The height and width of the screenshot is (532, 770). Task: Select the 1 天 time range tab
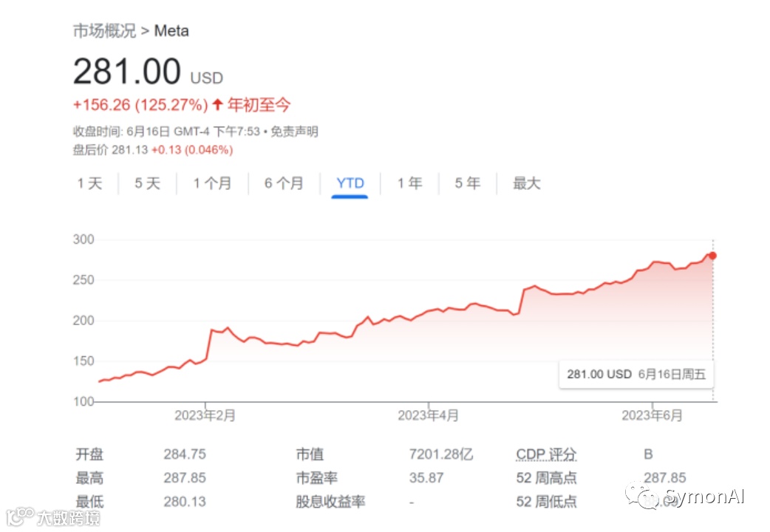[x=89, y=183]
